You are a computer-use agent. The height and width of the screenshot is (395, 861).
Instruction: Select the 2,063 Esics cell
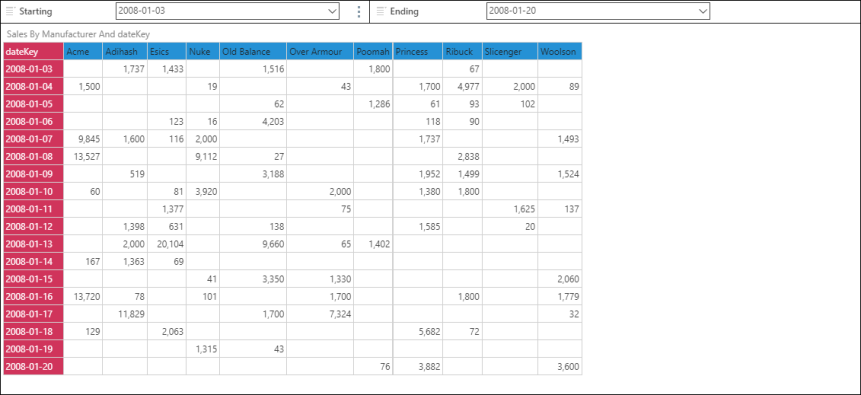point(167,332)
